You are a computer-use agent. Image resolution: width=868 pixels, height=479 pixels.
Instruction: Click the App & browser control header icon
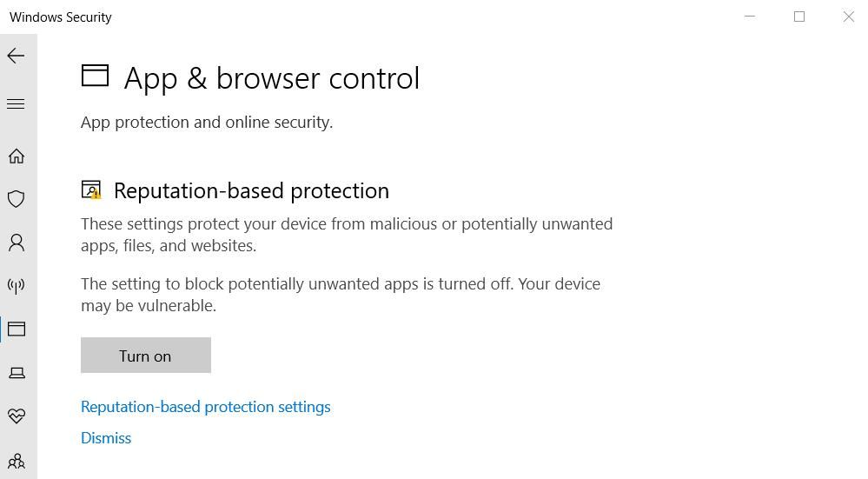(x=95, y=77)
